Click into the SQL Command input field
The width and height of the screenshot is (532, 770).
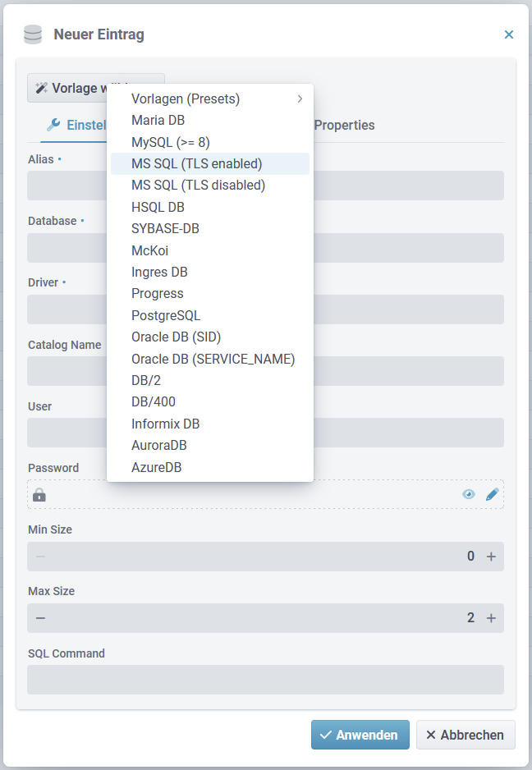click(x=265, y=680)
